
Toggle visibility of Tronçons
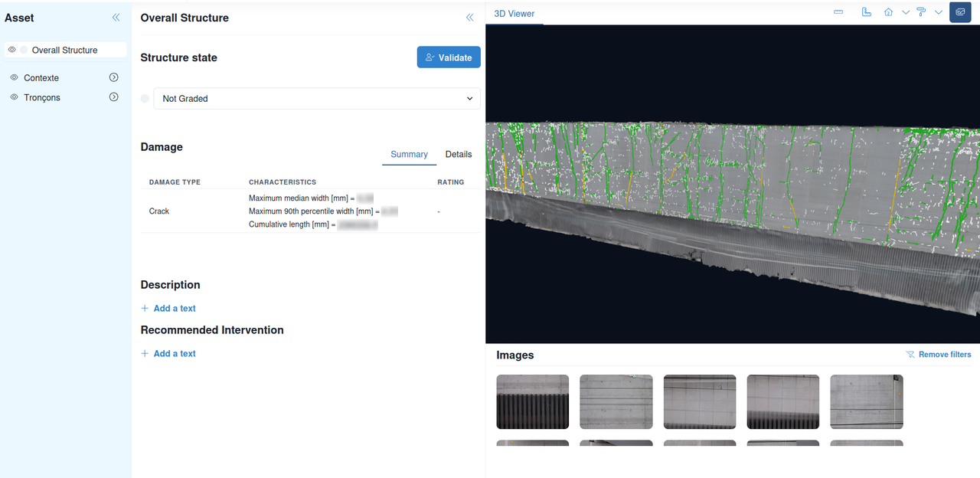pos(14,97)
